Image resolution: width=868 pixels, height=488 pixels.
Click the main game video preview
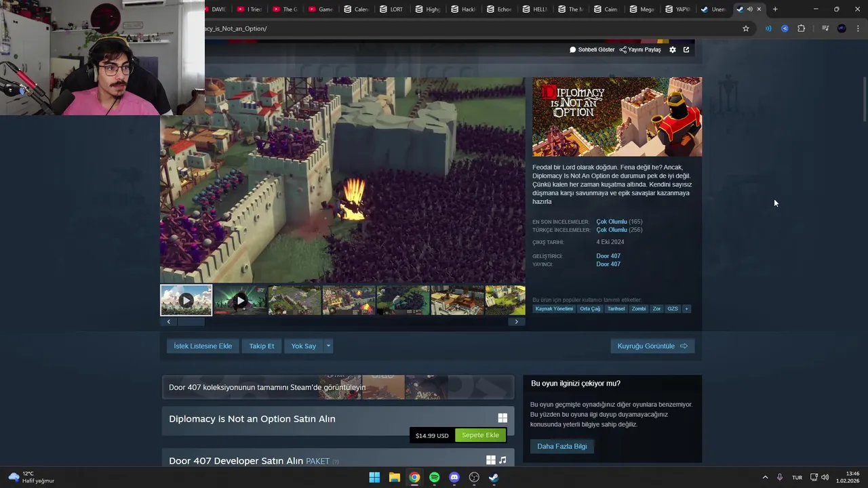point(342,180)
